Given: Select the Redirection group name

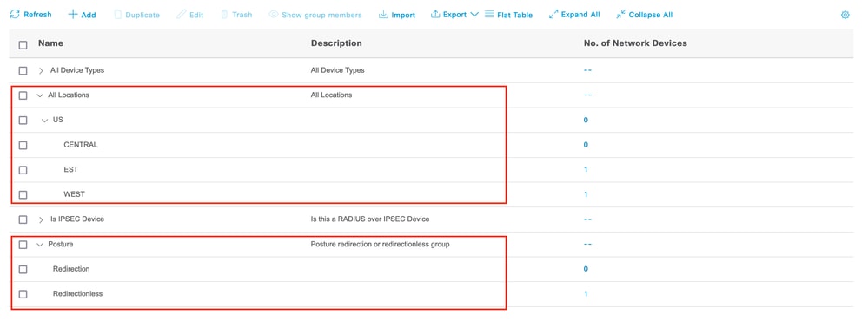Looking at the screenshot, I should tap(71, 269).
